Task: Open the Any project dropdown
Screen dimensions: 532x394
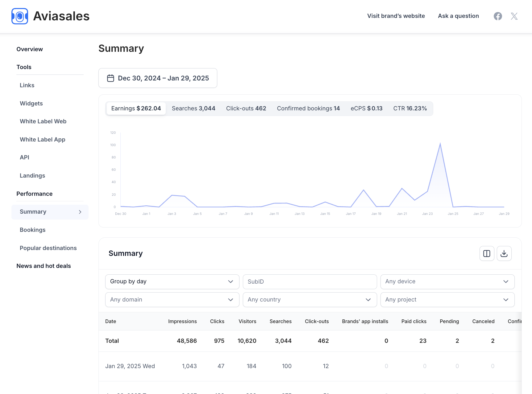Action: (447, 300)
